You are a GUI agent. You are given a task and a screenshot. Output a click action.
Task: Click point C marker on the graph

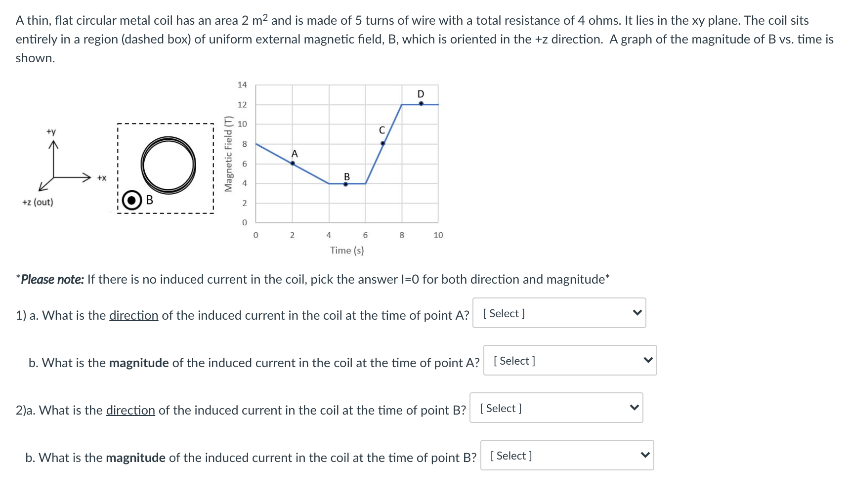[x=382, y=143]
